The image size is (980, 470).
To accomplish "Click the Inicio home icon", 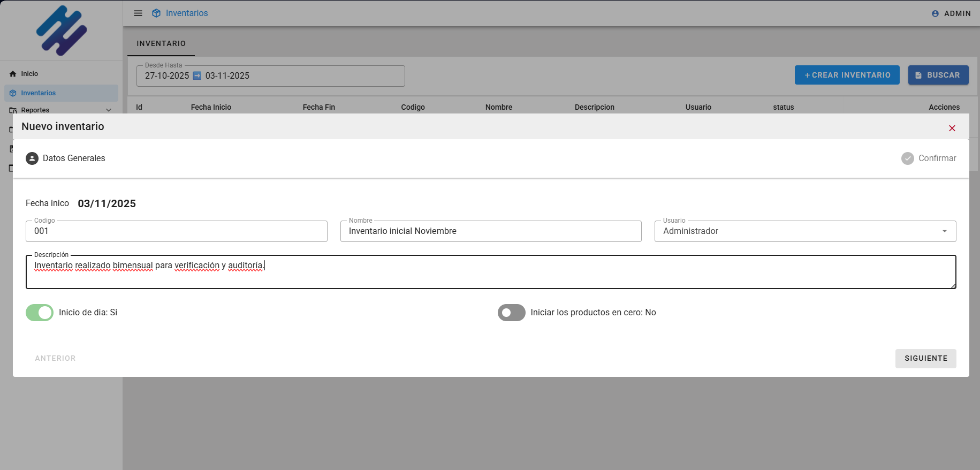I will tap(13, 74).
